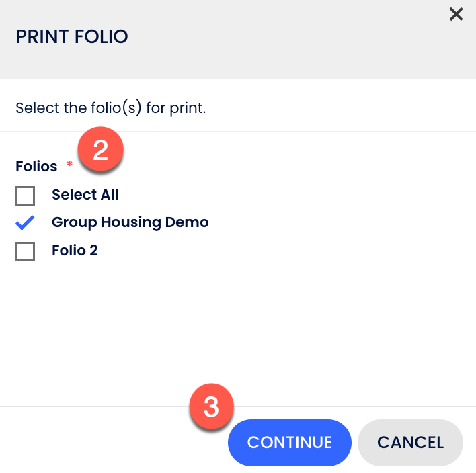Click the "Folios" field label
Viewport: 476px width, 473px height.
point(36,167)
